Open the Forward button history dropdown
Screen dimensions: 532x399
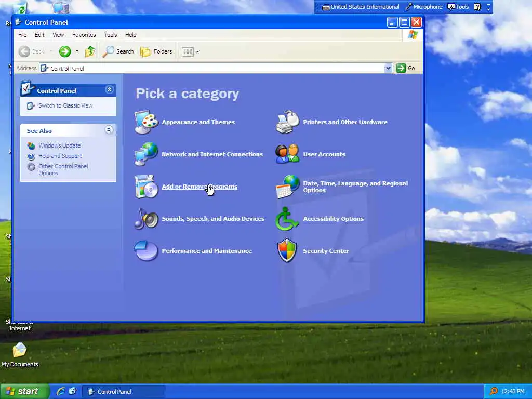tap(77, 51)
